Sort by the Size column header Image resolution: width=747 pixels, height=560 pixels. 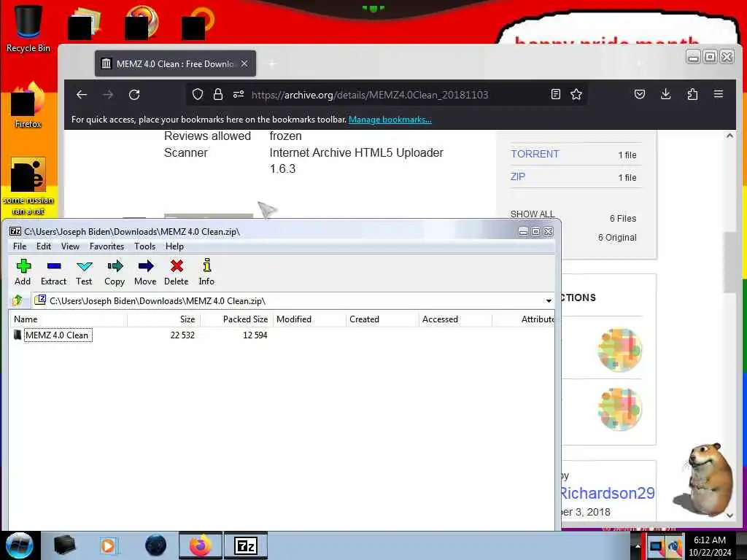[x=164, y=319]
